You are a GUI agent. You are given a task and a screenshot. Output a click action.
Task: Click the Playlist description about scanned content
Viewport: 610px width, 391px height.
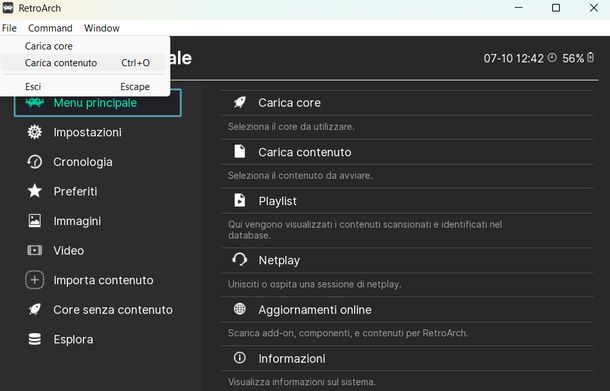pos(365,230)
